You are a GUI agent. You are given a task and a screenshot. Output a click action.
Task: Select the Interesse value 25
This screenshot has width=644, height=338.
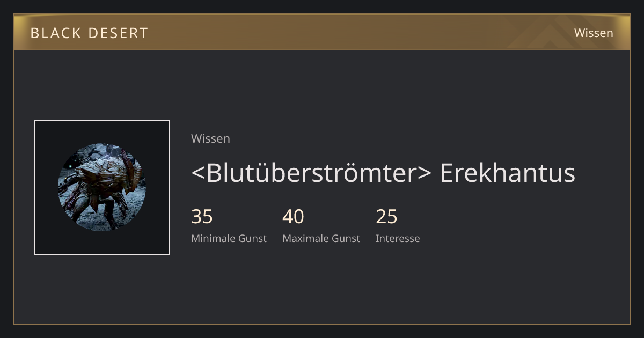click(386, 217)
